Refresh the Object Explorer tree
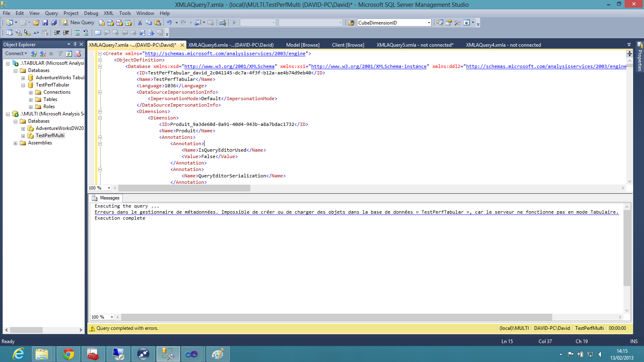The height and width of the screenshot is (362, 644). (x=69, y=53)
